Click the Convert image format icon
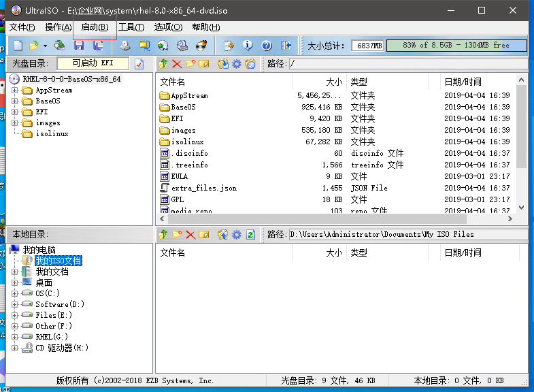Image resolution: width=534 pixels, height=392 pixels. coord(163,46)
